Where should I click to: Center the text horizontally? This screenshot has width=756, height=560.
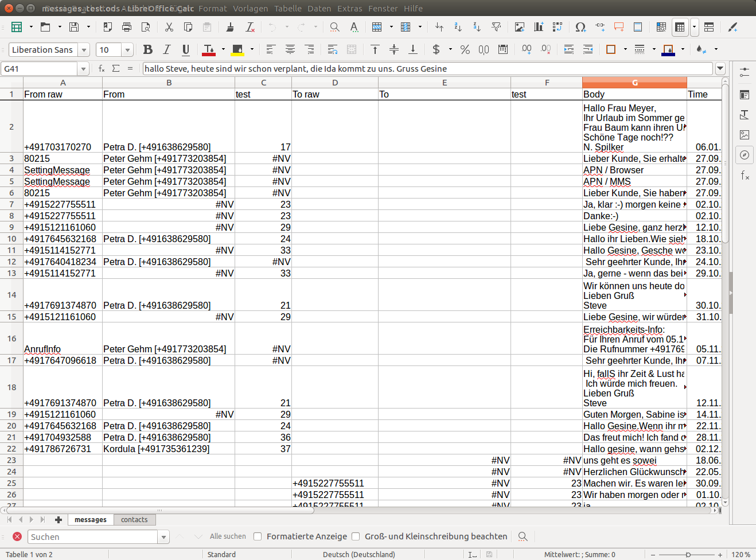point(290,50)
